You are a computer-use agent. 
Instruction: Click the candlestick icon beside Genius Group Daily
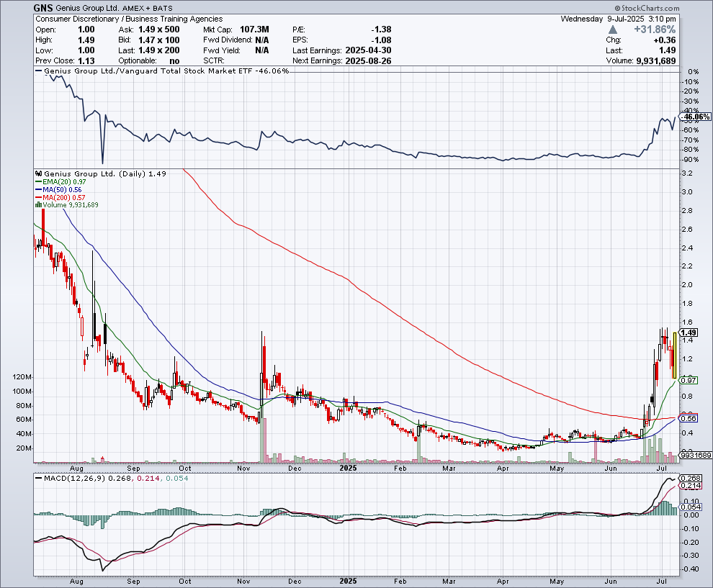point(39,173)
